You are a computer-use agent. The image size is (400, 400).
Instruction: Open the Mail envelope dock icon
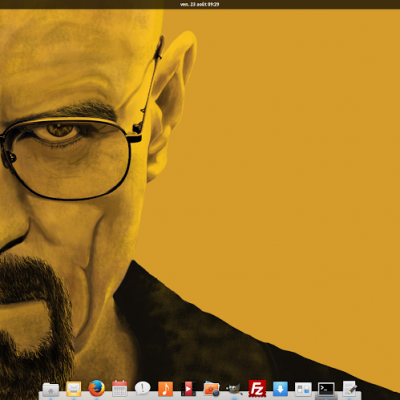[x=74, y=389]
